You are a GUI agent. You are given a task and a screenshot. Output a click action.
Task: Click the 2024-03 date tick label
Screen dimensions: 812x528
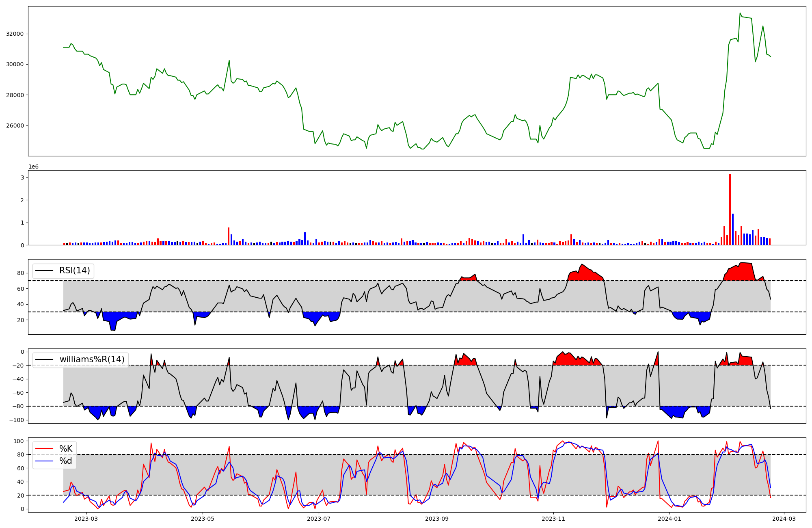[784, 519]
